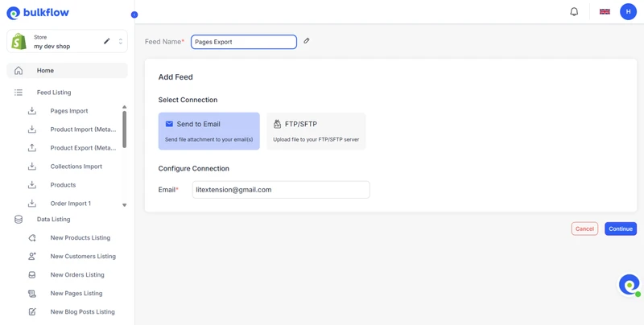
Task: Click the New Orders Listing inbox icon
Action: pos(32,274)
